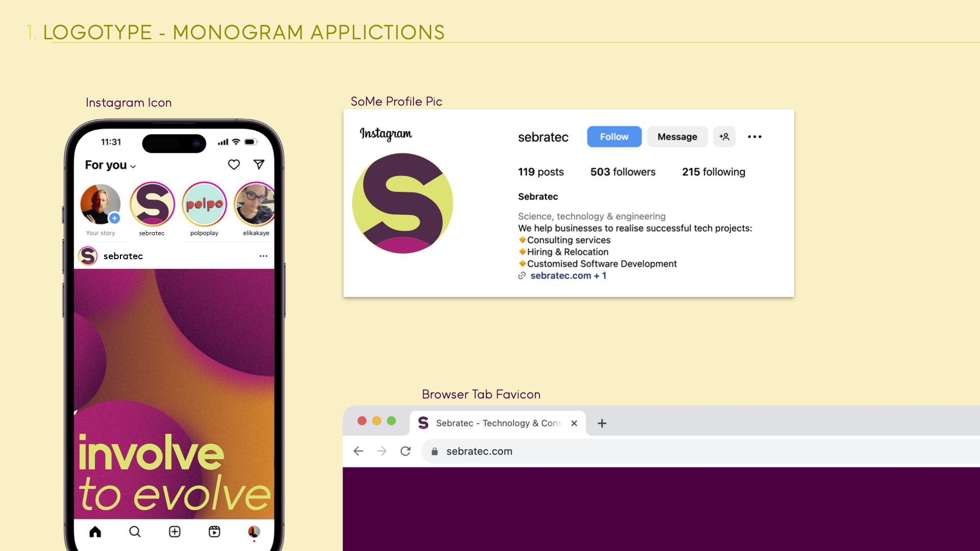The height and width of the screenshot is (551, 980).
Task: Open the Reels tab on phone
Action: coord(214,532)
